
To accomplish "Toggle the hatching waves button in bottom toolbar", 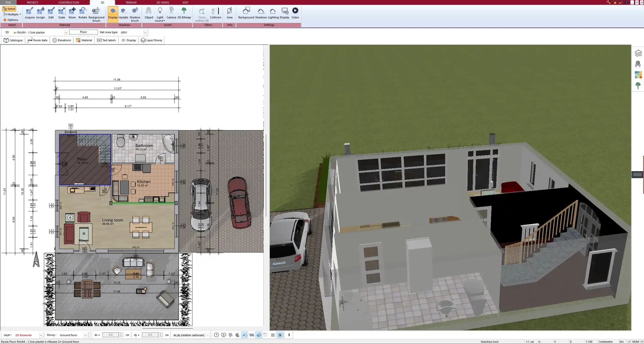I will tap(252, 335).
